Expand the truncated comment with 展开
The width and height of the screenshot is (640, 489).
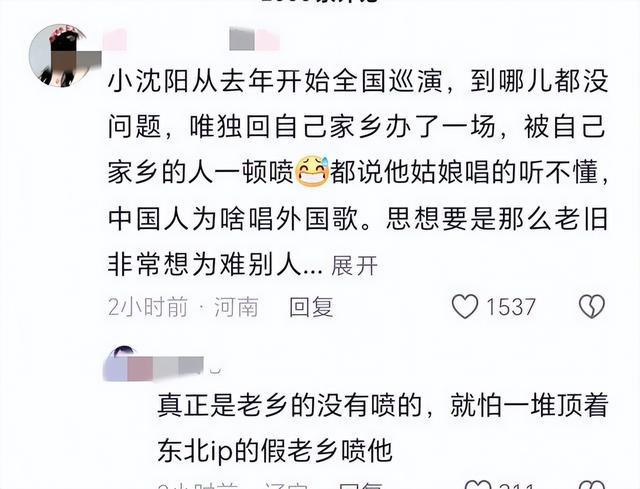point(354,266)
